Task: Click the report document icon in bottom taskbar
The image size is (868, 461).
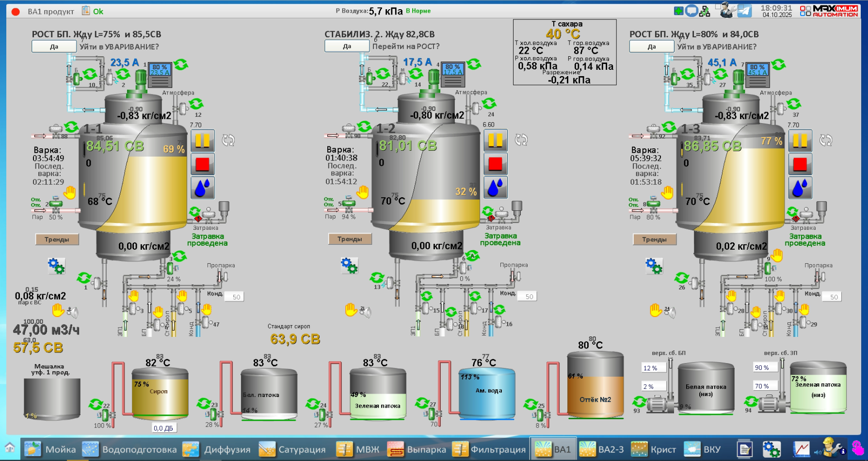Action: coord(744,449)
